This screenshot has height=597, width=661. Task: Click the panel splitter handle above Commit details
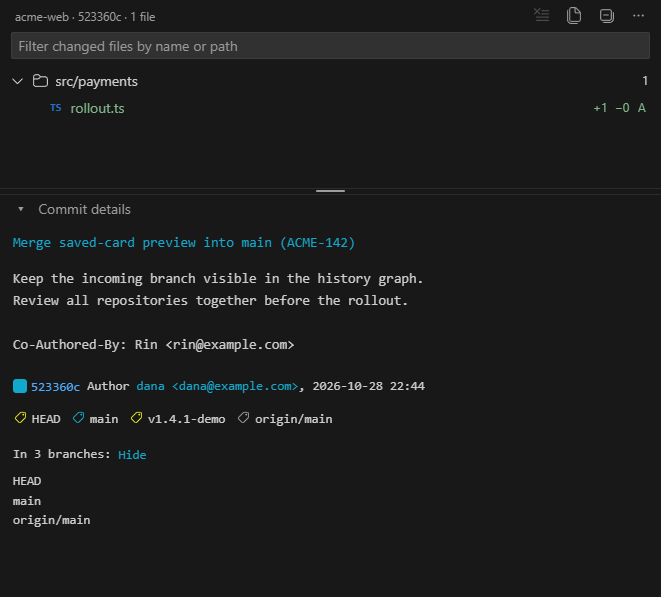330,191
